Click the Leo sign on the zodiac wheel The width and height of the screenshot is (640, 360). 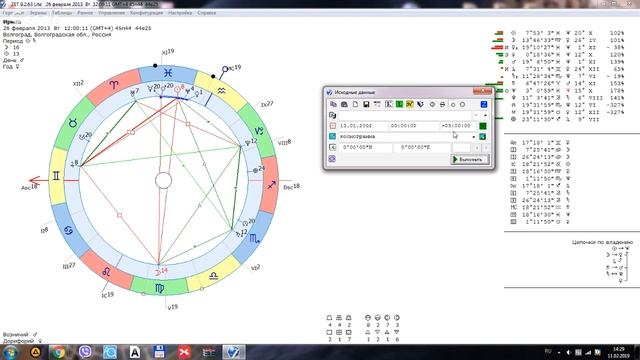(106, 271)
